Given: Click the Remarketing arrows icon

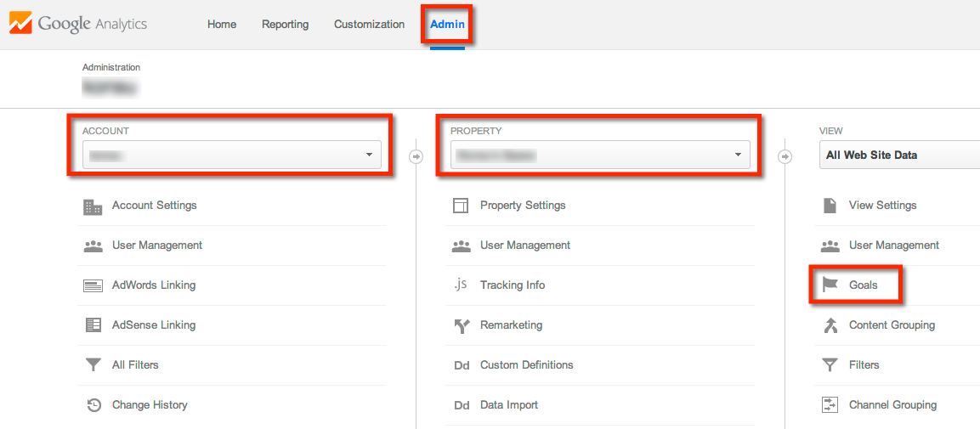Looking at the screenshot, I should [x=462, y=325].
